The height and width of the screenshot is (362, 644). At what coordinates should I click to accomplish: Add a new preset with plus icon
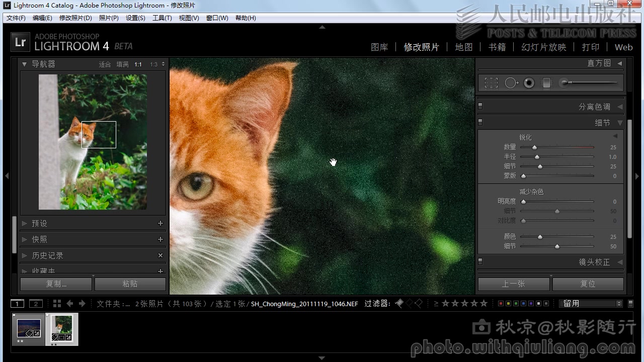[x=160, y=223]
